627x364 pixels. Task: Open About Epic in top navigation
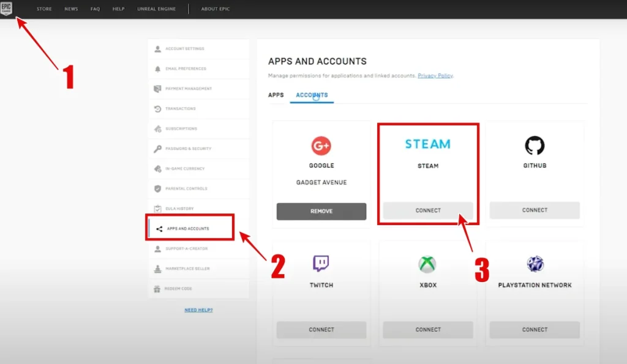[216, 9]
